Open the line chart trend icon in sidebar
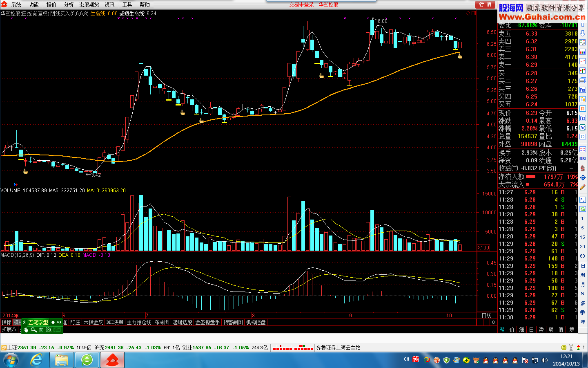The image size is (588, 368). (x=583, y=61)
